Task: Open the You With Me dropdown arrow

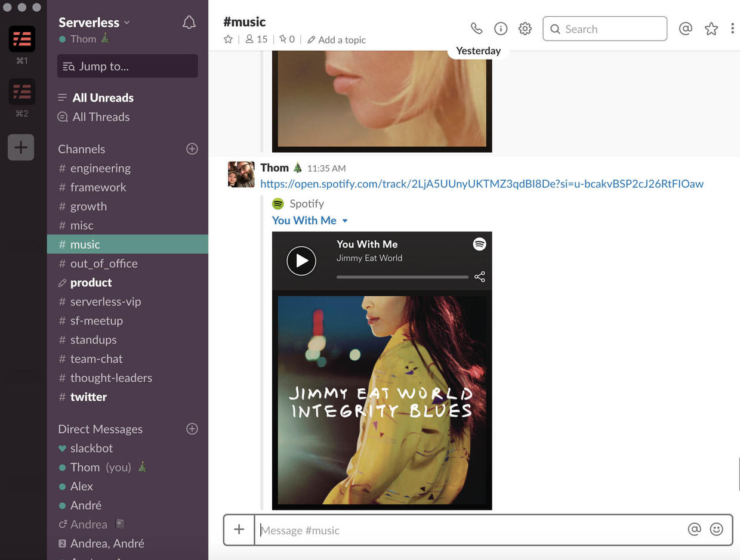Action: 344,220
